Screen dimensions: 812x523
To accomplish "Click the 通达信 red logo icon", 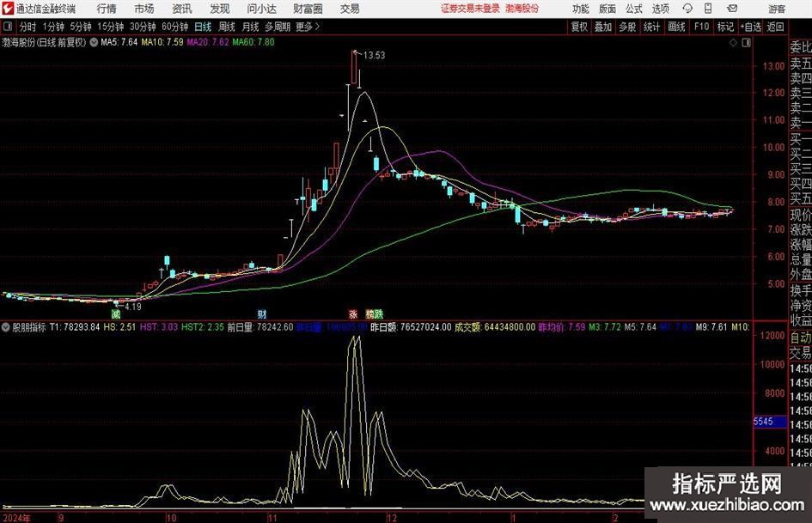I will (x=8, y=9).
